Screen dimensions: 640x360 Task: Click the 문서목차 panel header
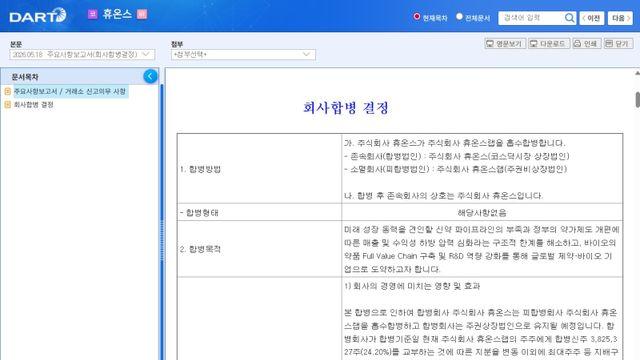80,76
